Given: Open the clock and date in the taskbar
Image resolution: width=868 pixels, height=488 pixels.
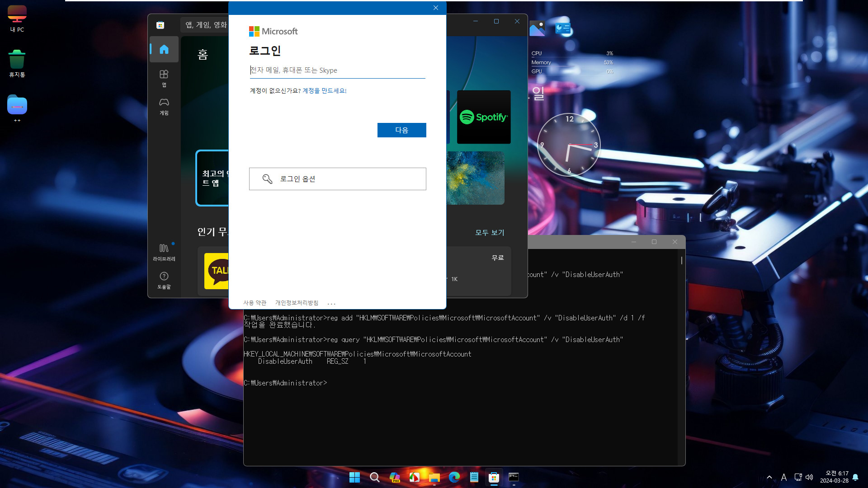Looking at the screenshot, I should (x=835, y=477).
